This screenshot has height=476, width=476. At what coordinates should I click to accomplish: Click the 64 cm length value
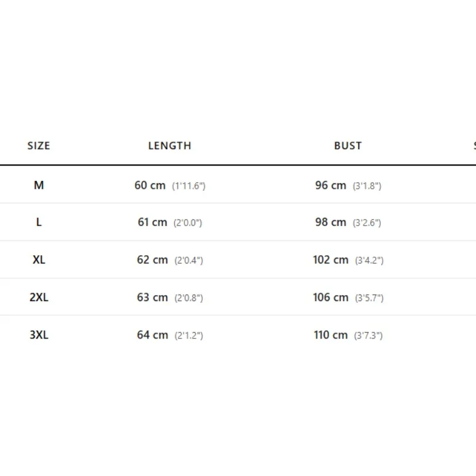152,335
